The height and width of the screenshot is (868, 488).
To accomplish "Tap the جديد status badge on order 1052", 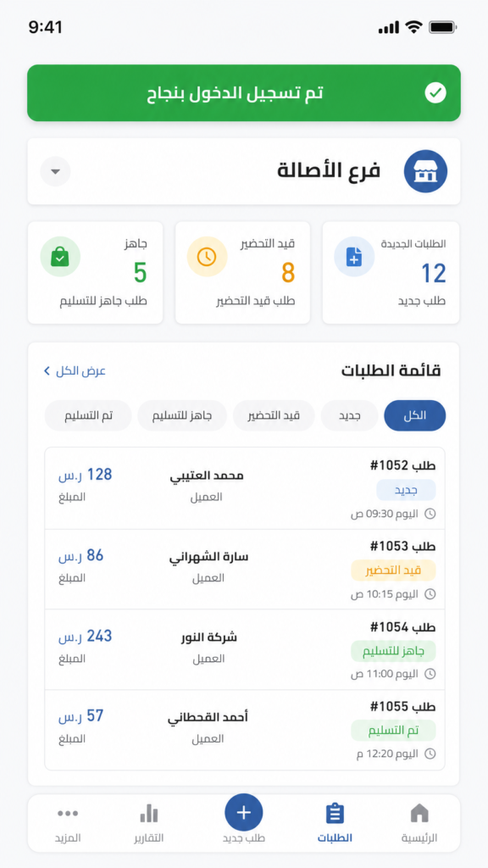I will pos(406,490).
